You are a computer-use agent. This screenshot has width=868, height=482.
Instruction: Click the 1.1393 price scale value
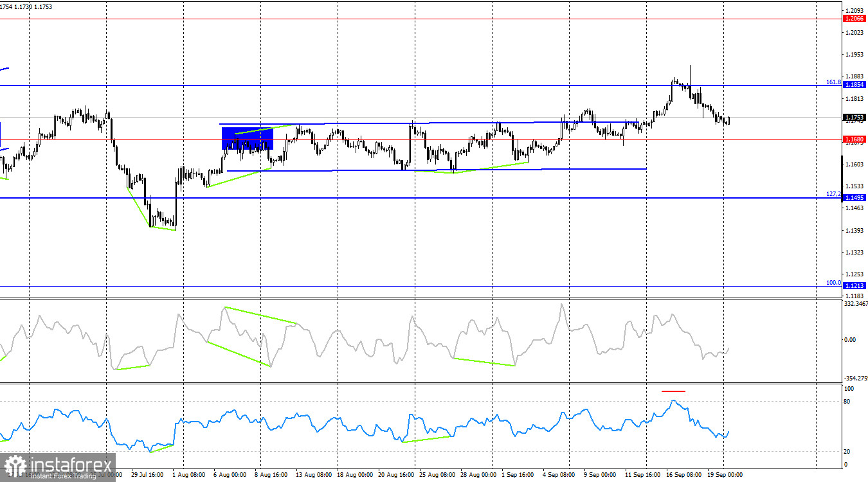pos(855,230)
